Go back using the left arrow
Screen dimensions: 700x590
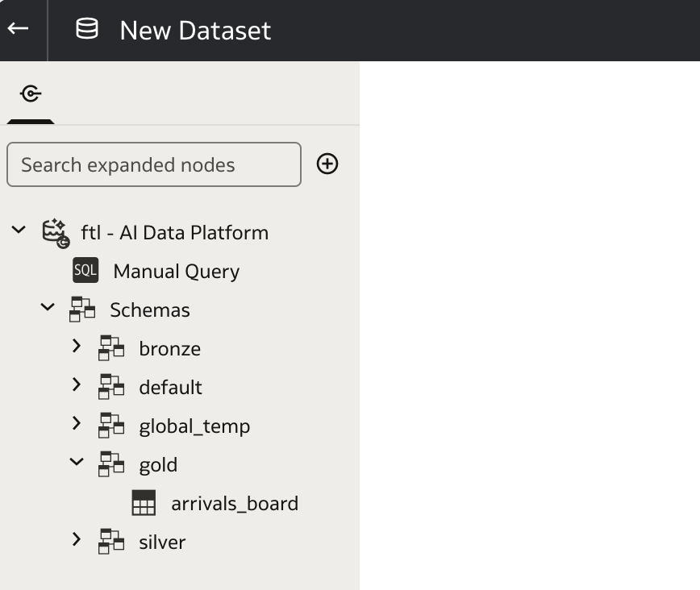[19, 29]
